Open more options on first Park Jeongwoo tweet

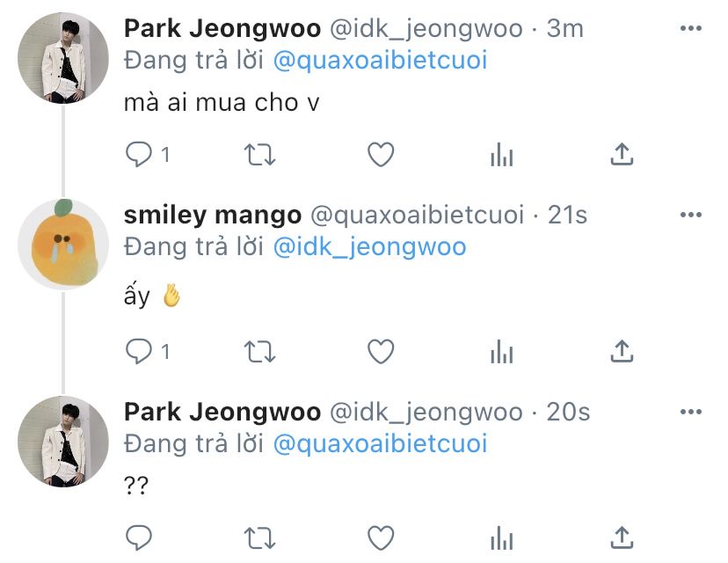(x=691, y=28)
